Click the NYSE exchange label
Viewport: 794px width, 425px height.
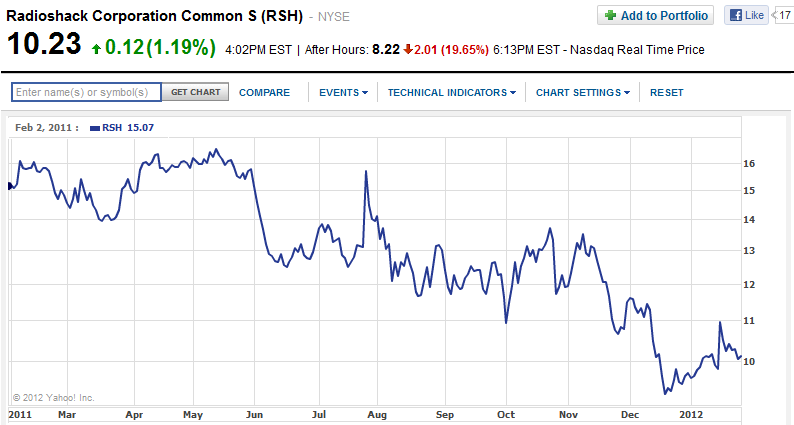[334, 17]
